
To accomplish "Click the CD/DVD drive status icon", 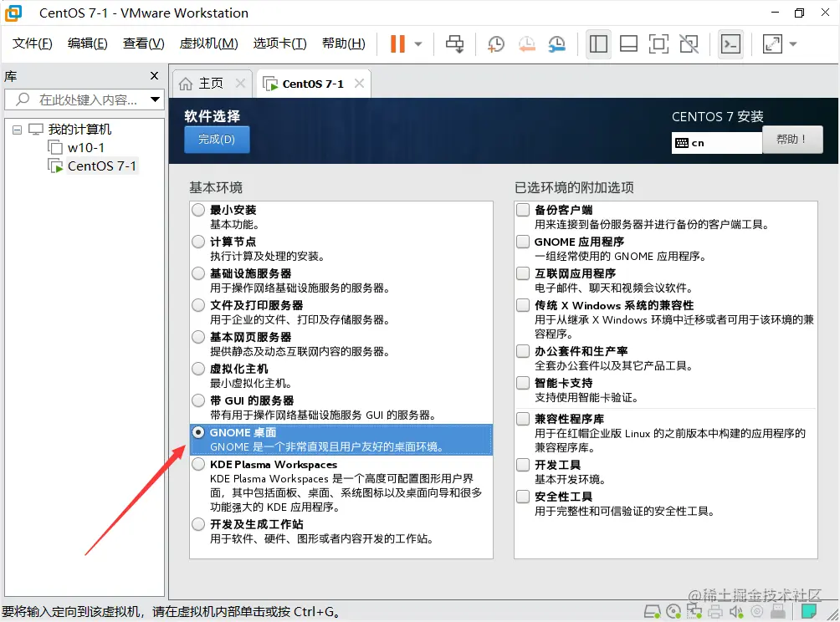I will coord(674,611).
